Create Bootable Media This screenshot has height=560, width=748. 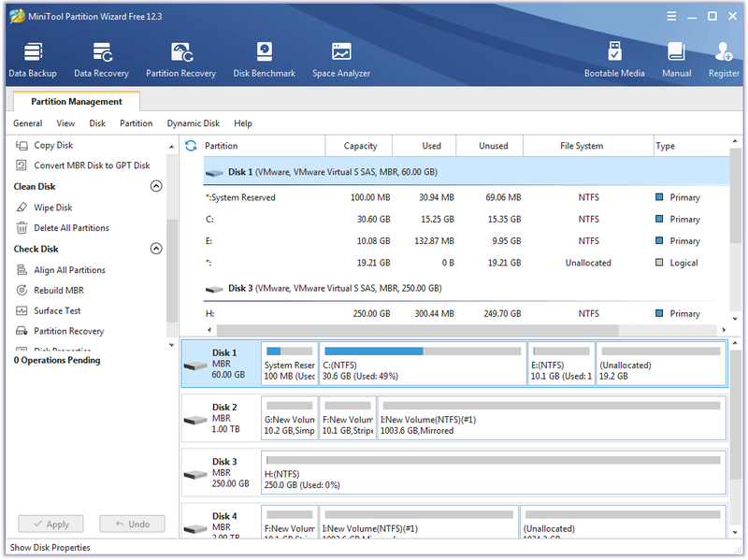coord(614,60)
